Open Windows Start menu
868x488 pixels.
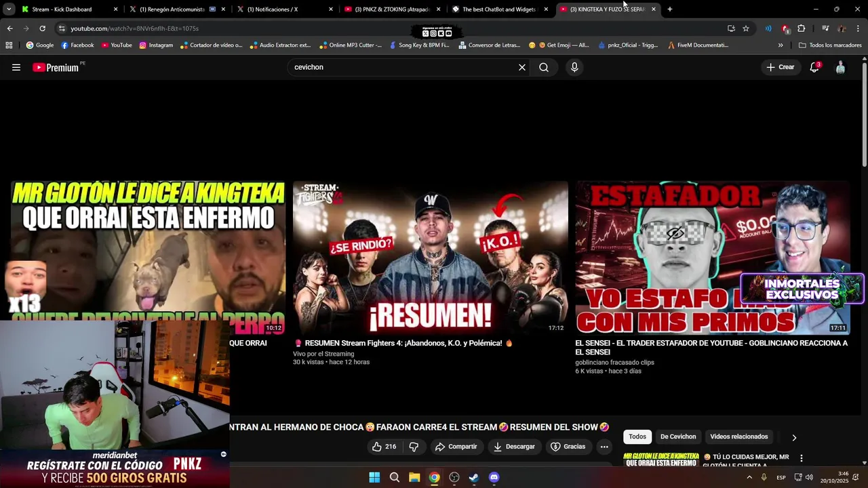pyautogui.click(x=374, y=477)
